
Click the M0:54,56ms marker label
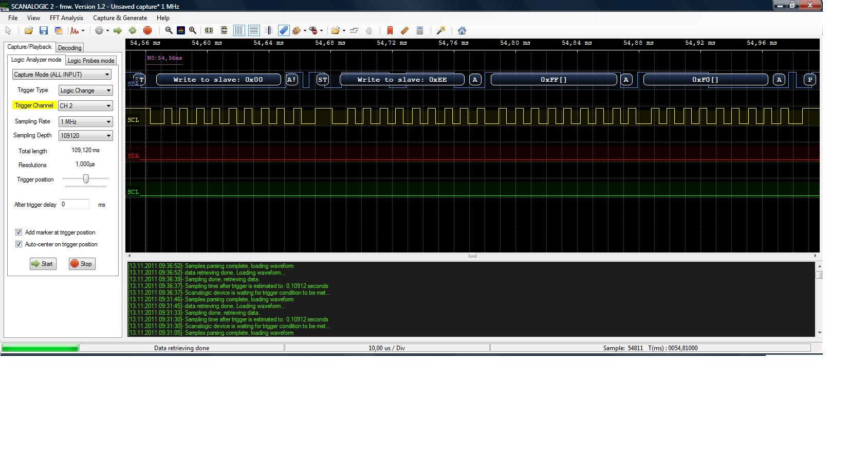pyautogui.click(x=164, y=58)
